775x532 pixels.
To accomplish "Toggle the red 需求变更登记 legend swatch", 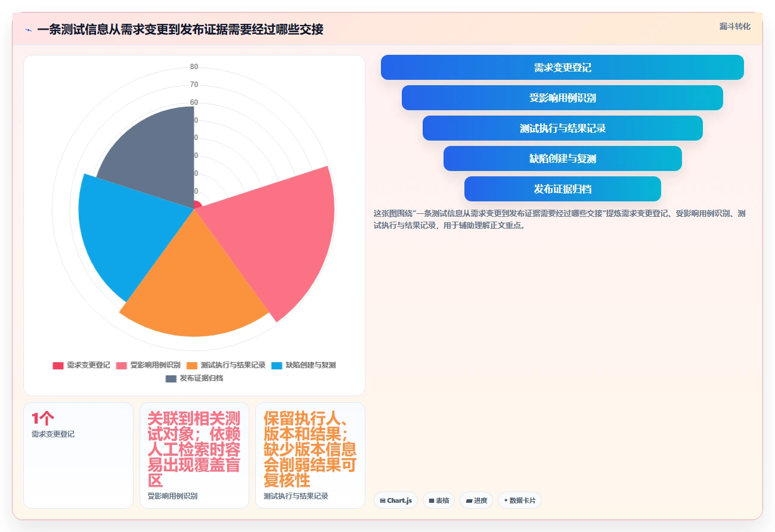I will 58,365.
